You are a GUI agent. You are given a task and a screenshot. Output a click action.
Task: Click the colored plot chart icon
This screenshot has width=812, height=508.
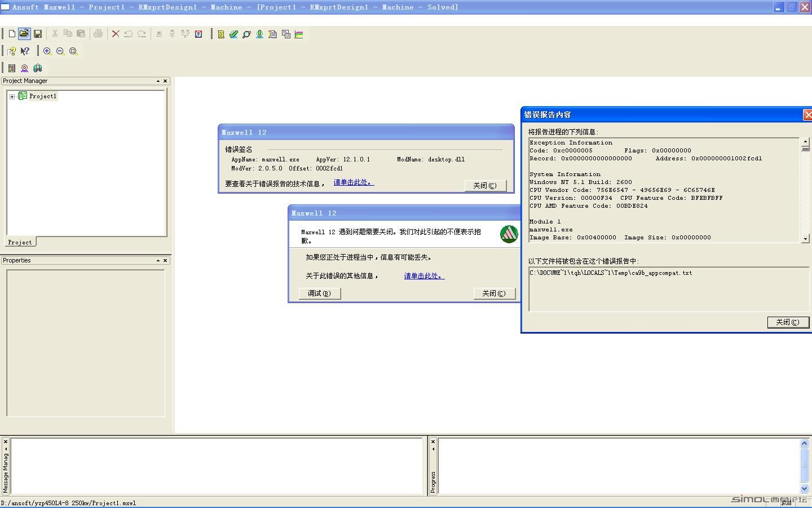click(x=299, y=34)
